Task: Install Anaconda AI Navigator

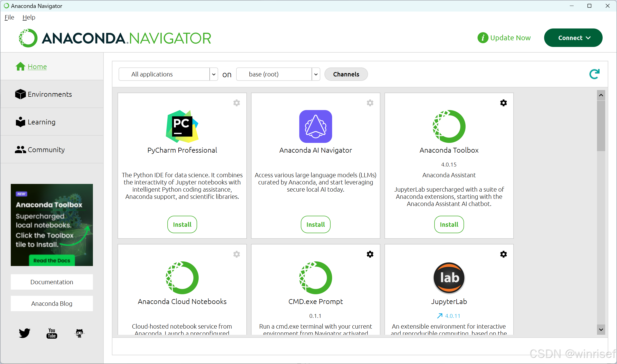Action: click(x=315, y=224)
